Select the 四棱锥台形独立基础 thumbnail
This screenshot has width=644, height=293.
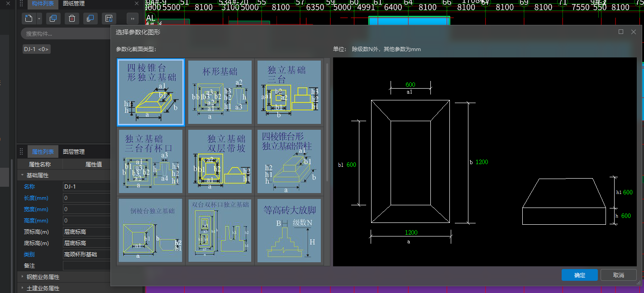pos(151,92)
